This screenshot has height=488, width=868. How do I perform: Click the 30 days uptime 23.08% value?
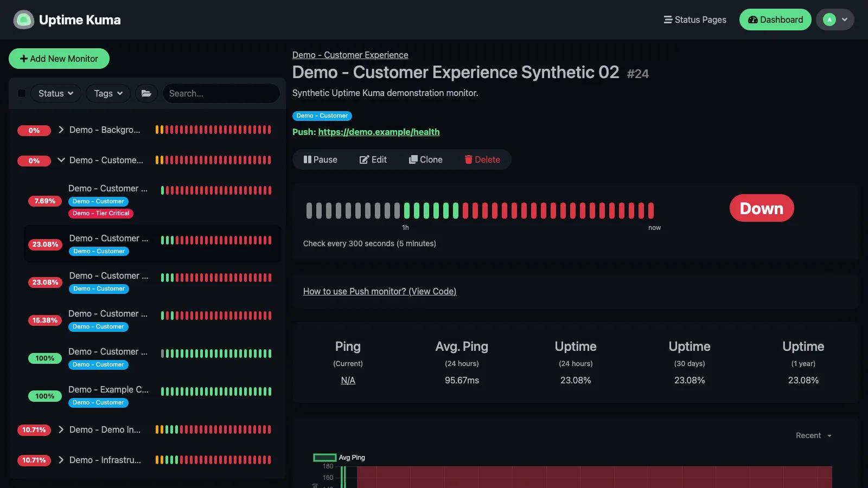click(x=690, y=380)
